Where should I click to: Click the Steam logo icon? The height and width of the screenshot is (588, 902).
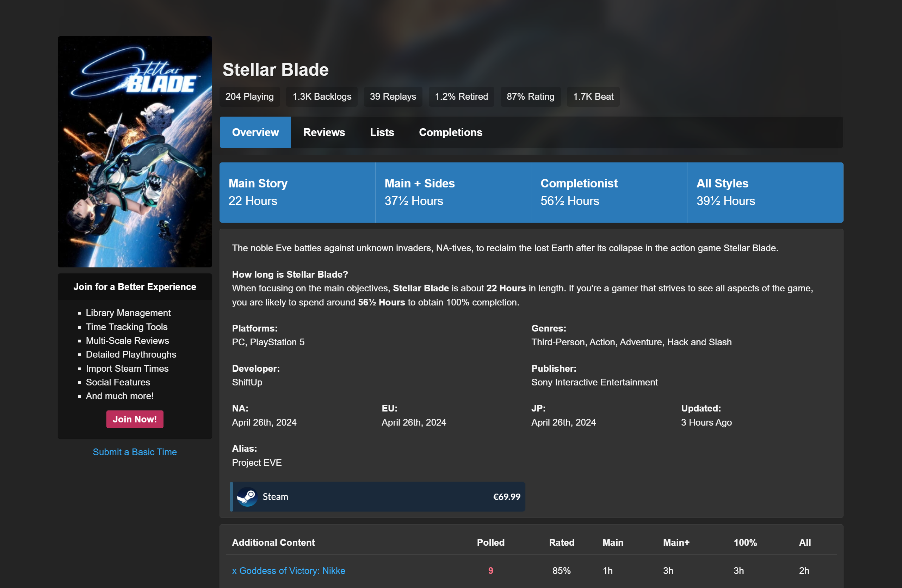[247, 496]
